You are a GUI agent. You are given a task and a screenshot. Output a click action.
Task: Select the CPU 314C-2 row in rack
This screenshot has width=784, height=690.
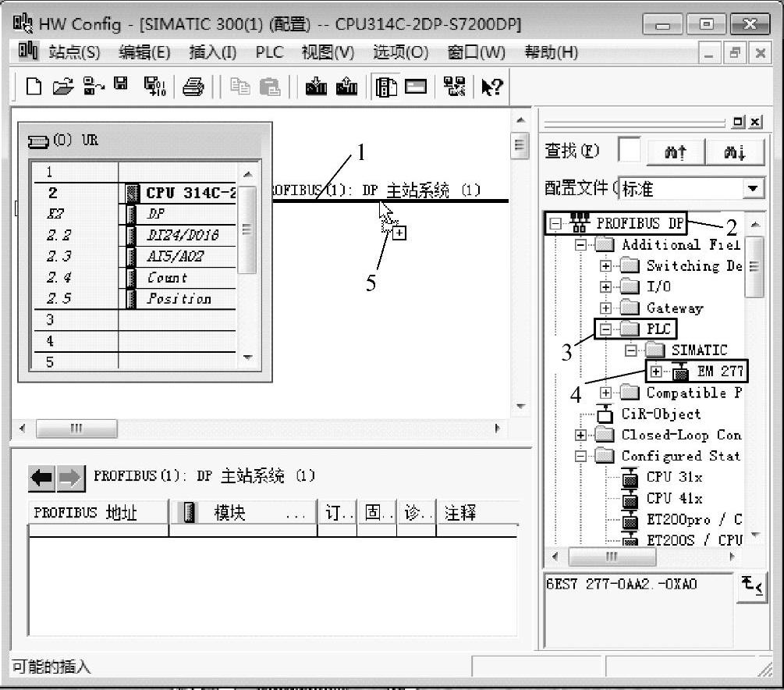coord(134,193)
